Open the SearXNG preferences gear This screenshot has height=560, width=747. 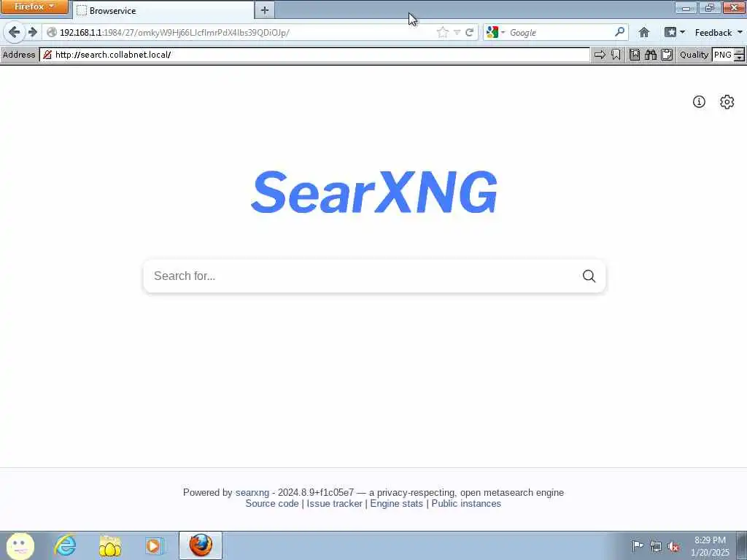pyautogui.click(x=727, y=102)
